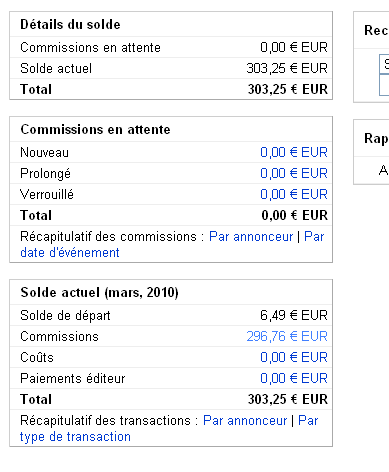Open transactions summary Par annonceur link
The image size is (389, 472).
point(245,421)
